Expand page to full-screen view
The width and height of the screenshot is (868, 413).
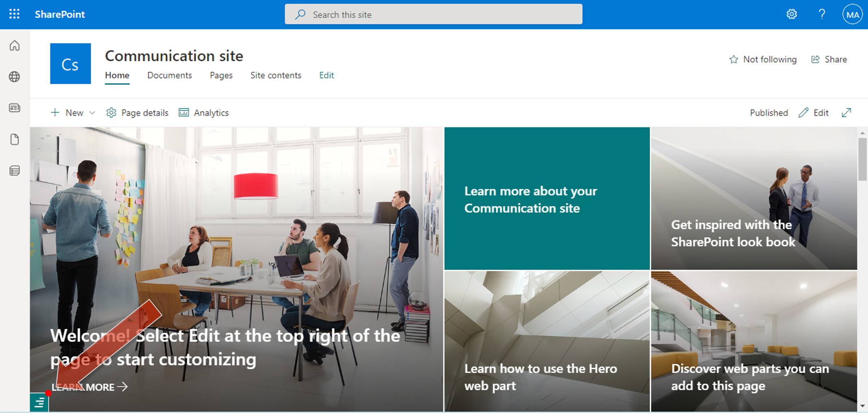[x=846, y=113]
